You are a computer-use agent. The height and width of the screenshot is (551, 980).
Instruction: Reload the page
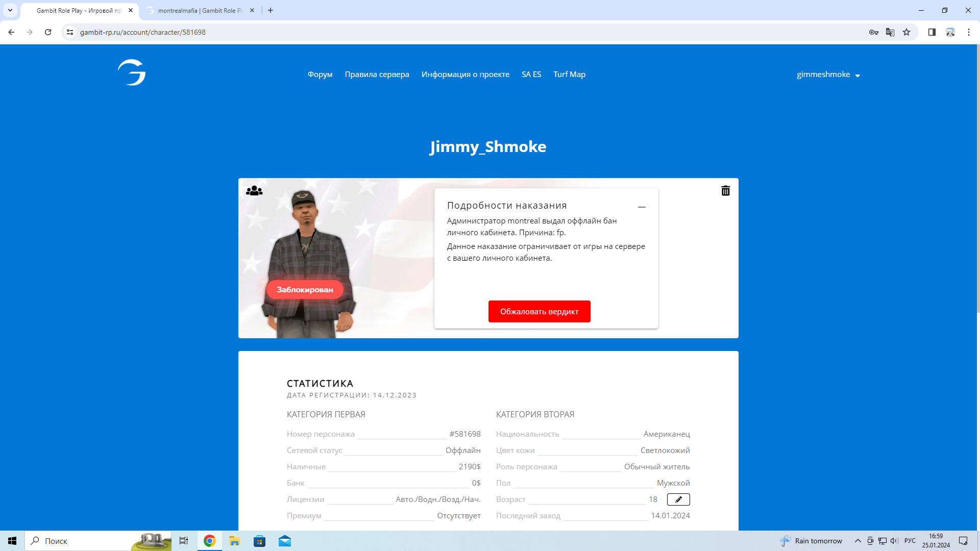pyautogui.click(x=48, y=32)
